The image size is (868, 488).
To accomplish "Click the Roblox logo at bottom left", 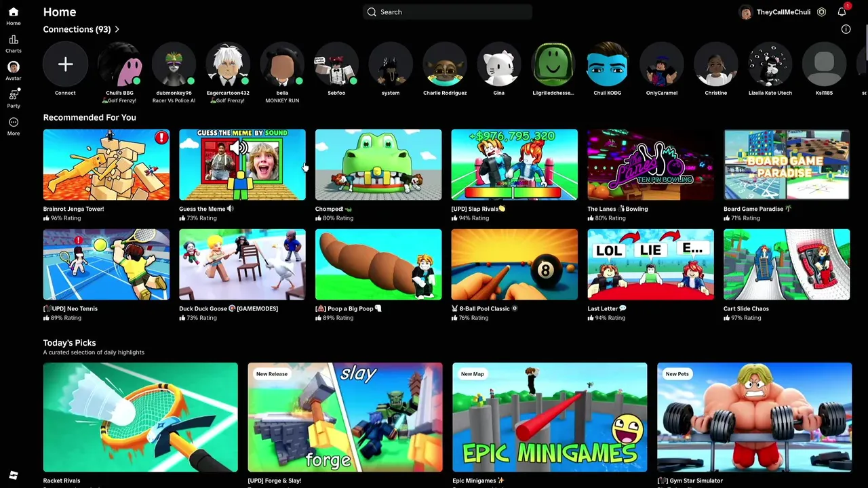I will (x=13, y=475).
